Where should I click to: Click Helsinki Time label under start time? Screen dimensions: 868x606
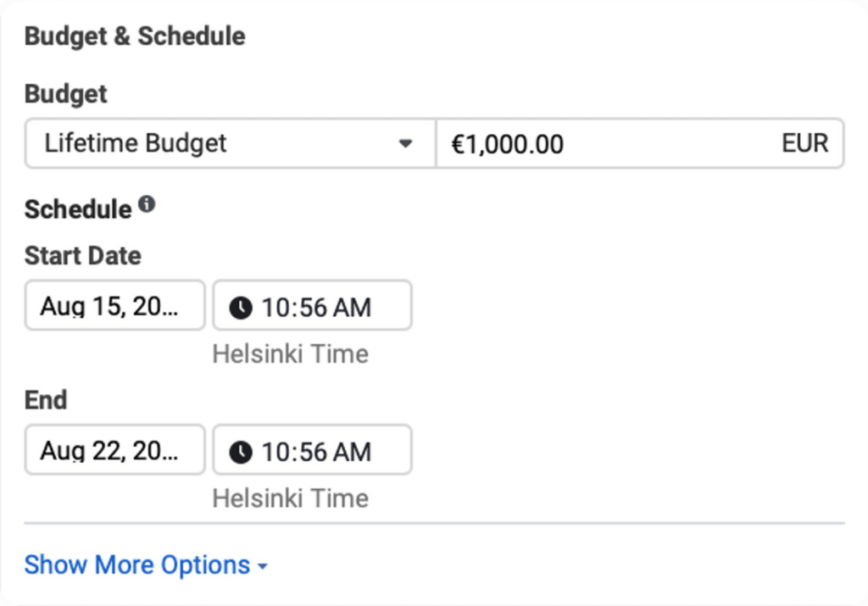coord(291,354)
